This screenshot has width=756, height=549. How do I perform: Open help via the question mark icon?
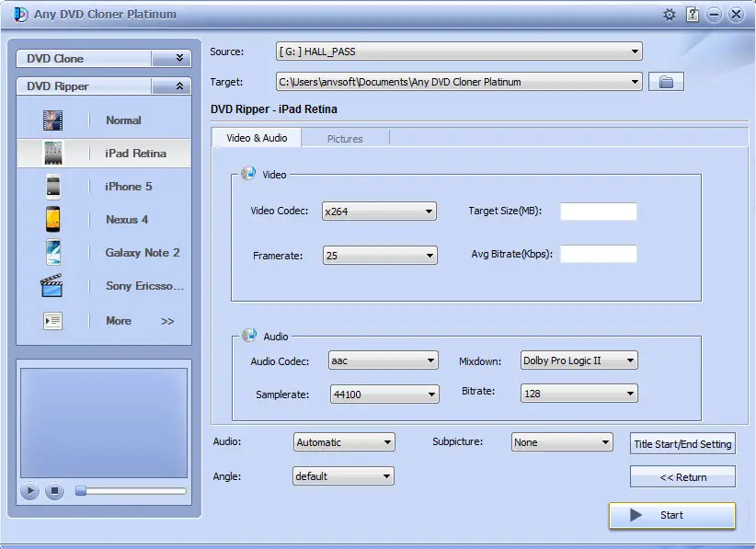[x=693, y=15]
